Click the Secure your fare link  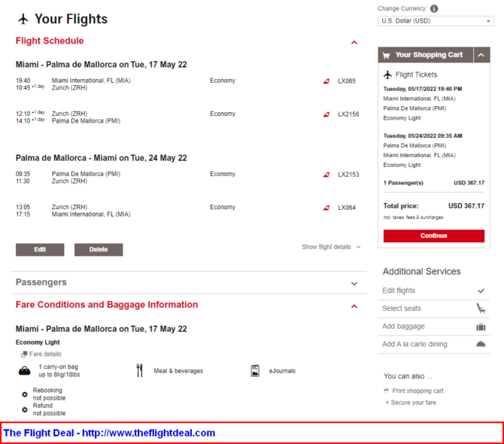(x=413, y=403)
